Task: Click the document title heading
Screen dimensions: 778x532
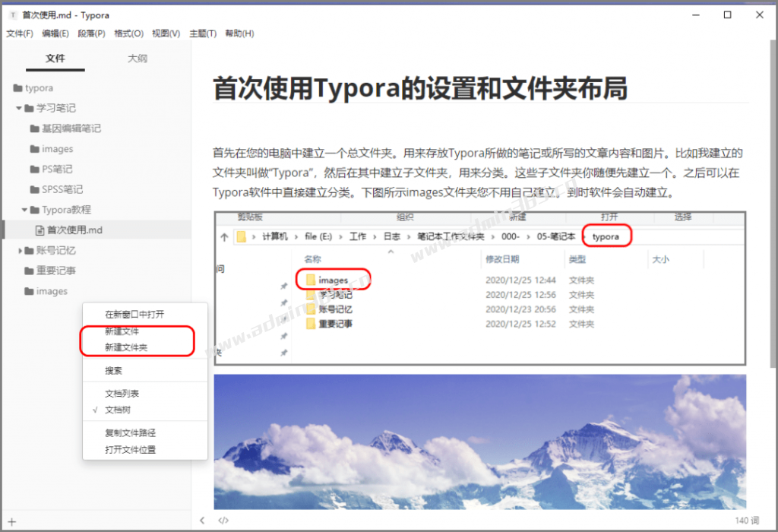Action: (x=419, y=88)
